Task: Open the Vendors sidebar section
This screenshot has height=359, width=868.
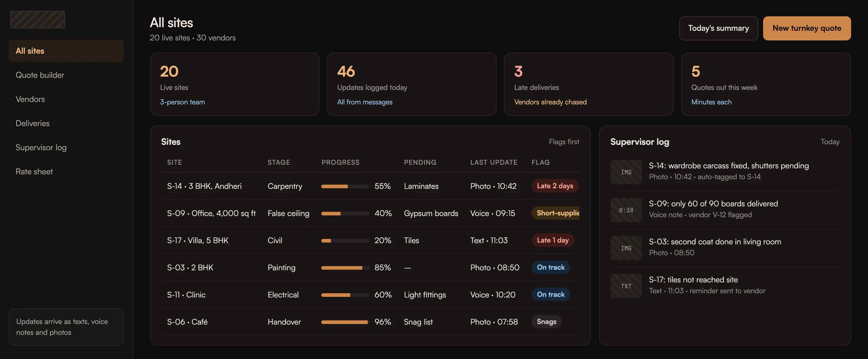Action: [66, 99]
